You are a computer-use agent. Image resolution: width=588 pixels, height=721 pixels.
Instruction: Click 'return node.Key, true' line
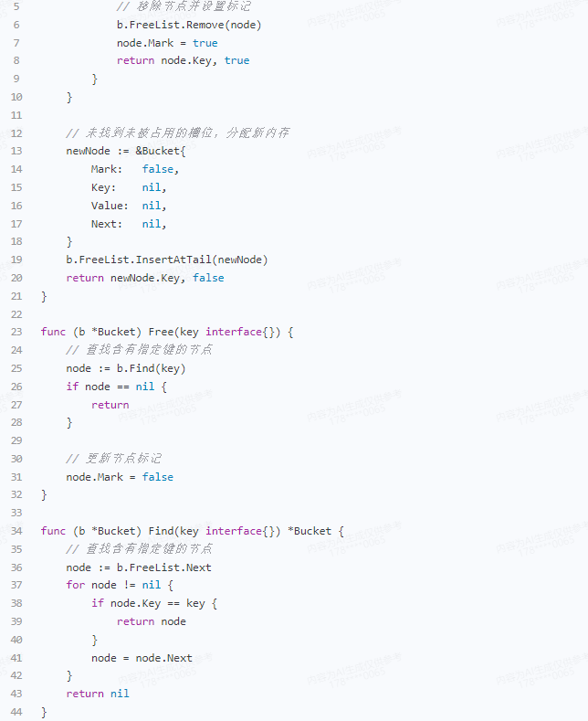pyautogui.click(x=183, y=60)
